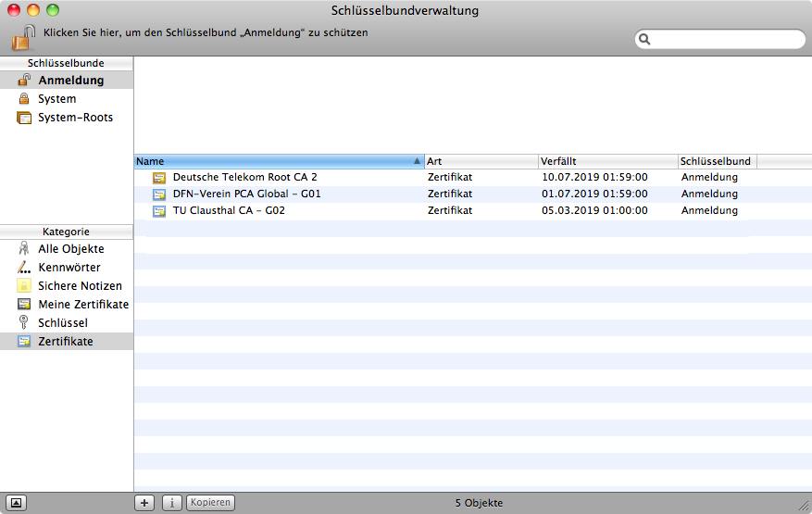The width and height of the screenshot is (812, 514).
Task: Select the Kennwörter category
Action: [x=69, y=268]
